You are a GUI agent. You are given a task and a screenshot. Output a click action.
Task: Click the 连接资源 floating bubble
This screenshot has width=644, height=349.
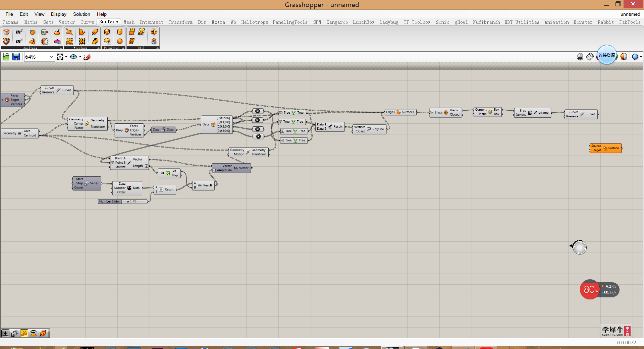(607, 55)
